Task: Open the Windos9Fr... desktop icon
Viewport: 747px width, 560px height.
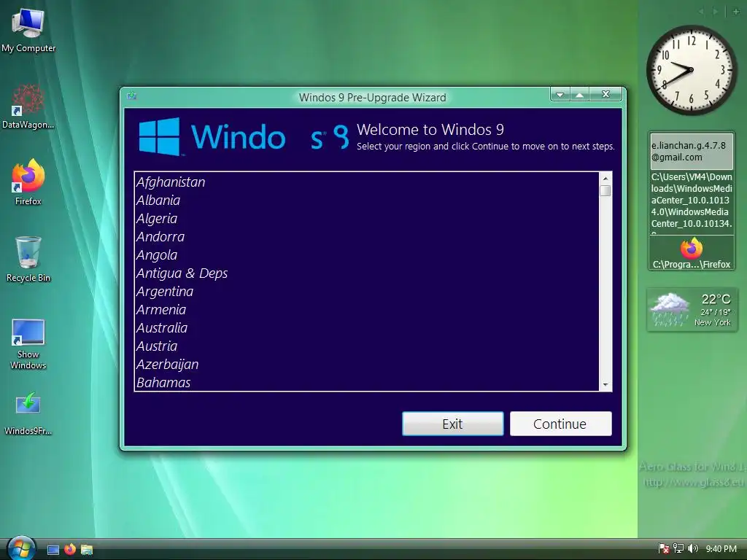Action: (28, 413)
